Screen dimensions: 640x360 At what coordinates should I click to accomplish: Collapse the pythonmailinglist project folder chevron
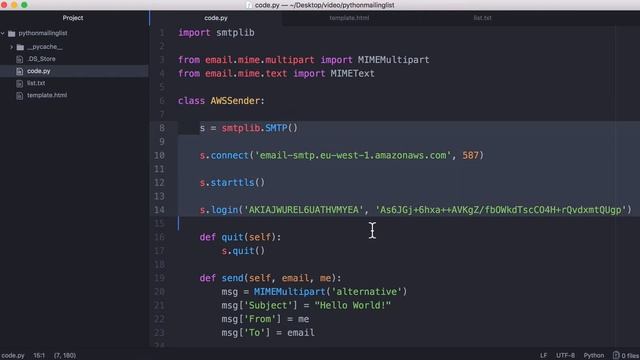tap(3, 33)
